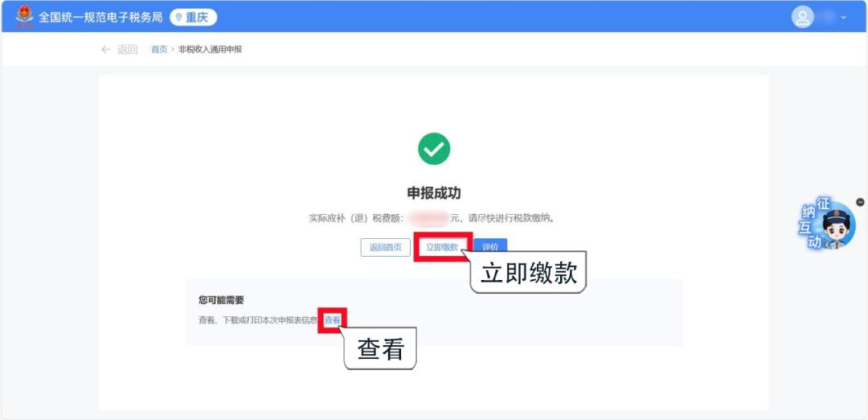The image size is (868, 420).
Task: Select 非税收入通用申报 breadcrumb item
Action: pyautogui.click(x=211, y=49)
